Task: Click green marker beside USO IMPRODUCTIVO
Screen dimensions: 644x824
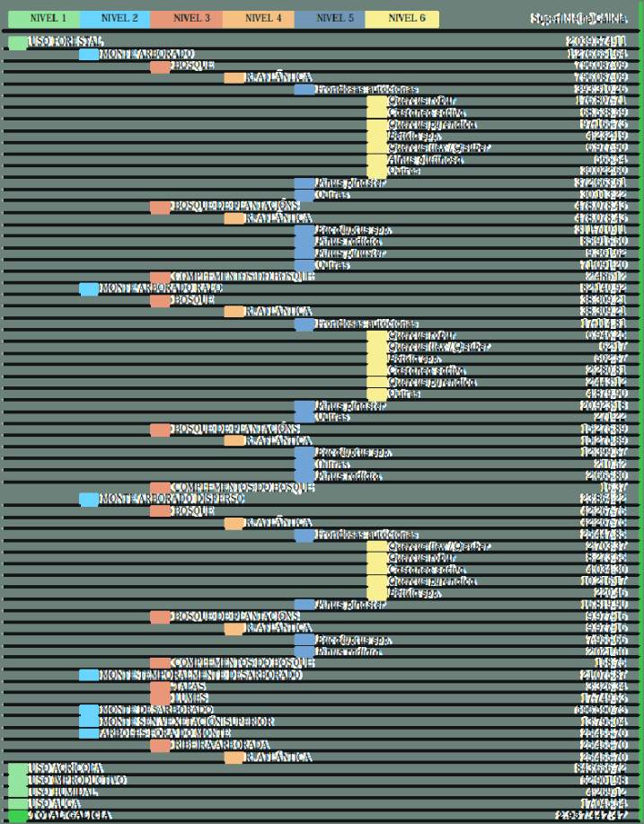Action: coord(17,780)
